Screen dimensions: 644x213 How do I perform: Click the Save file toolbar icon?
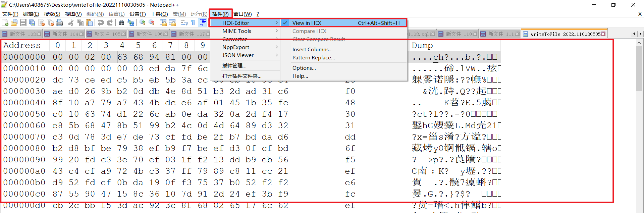tap(23, 22)
